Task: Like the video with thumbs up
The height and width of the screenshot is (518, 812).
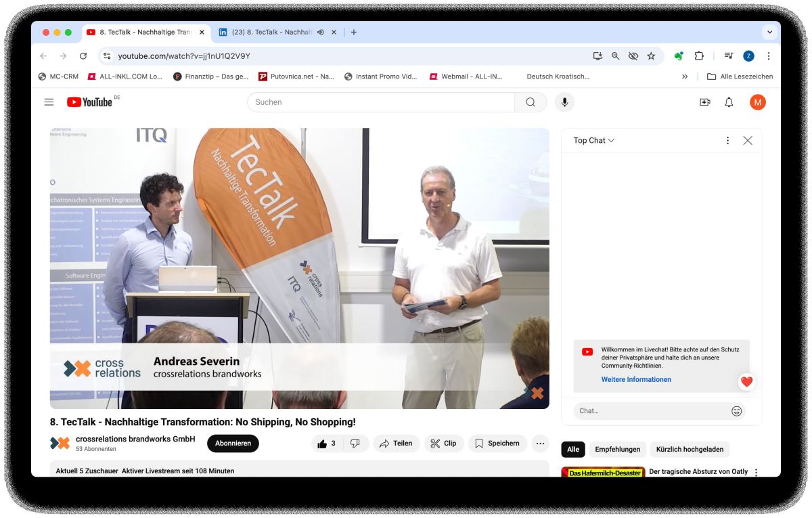Action: coord(328,444)
